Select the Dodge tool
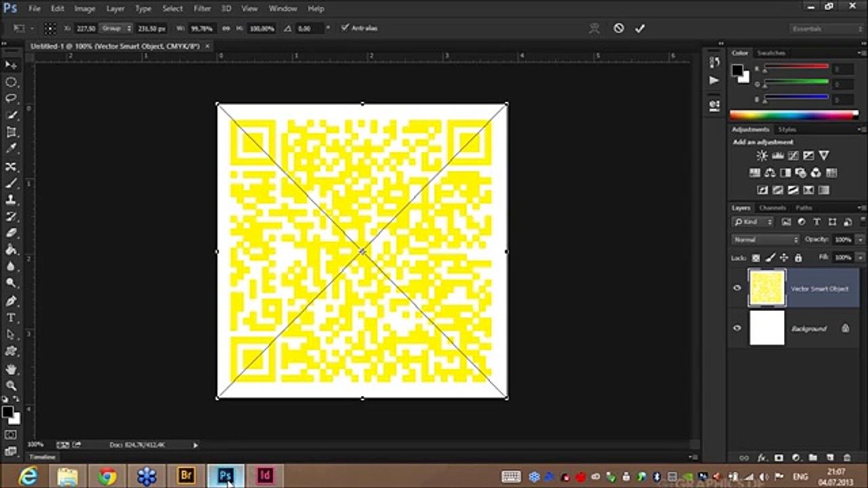Viewport: 868px width, 488px height. (x=11, y=283)
